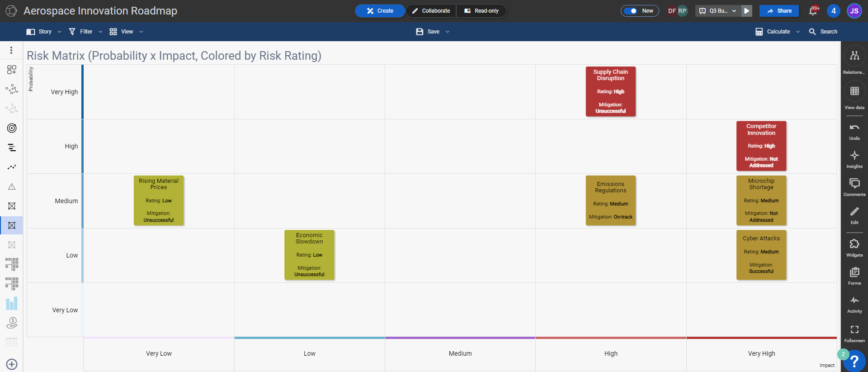Enter Fullscreen mode
The width and height of the screenshot is (868, 372).
(x=854, y=329)
